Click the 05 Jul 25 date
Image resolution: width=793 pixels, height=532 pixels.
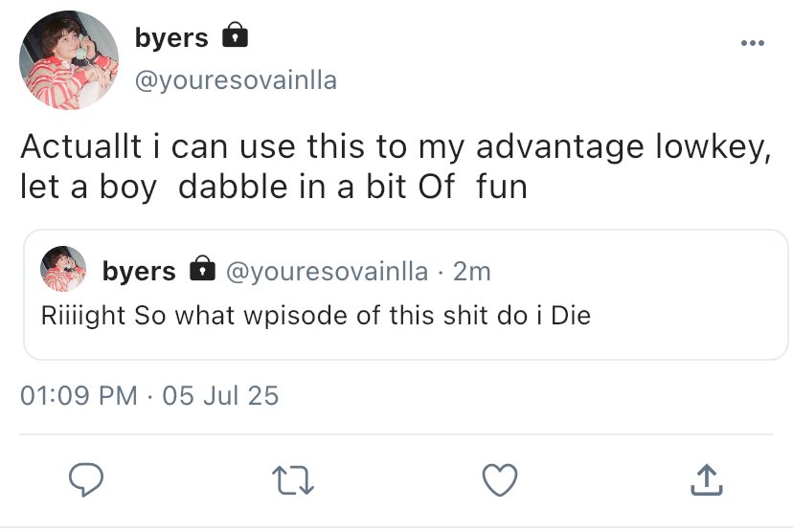pyautogui.click(x=220, y=394)
